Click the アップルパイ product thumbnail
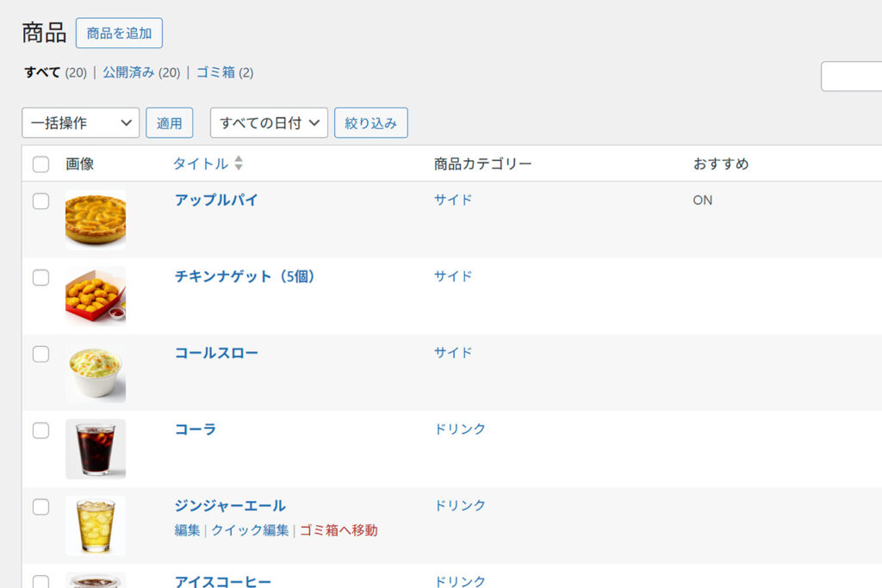This screenshot has width=882, height=588. (96, 220)
